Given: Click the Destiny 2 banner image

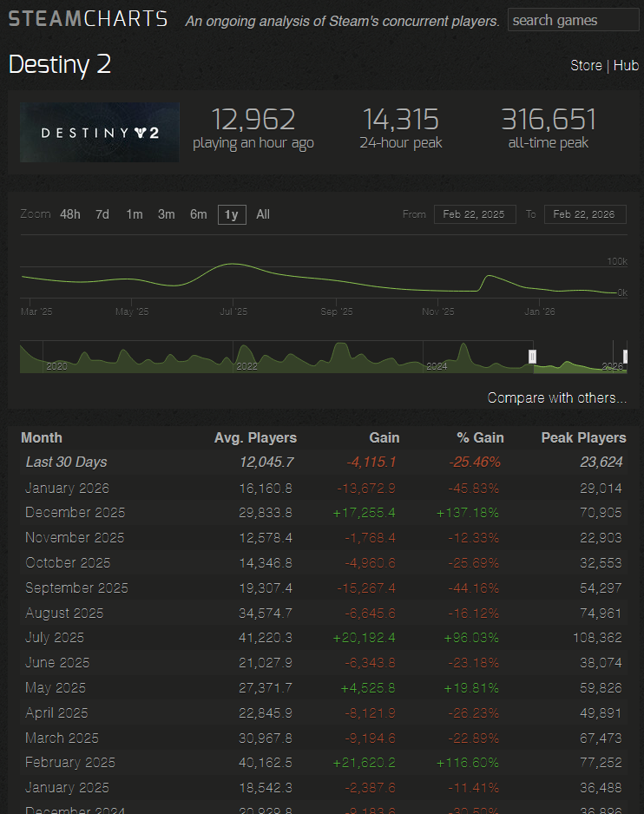Looking at the screenshot, I should pos(100,133).
